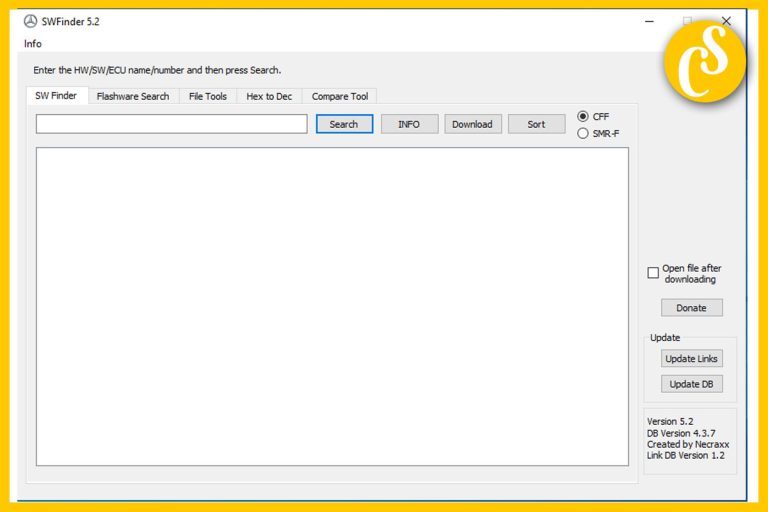
Task: Click the INFO button
Action: pos(409,124)
